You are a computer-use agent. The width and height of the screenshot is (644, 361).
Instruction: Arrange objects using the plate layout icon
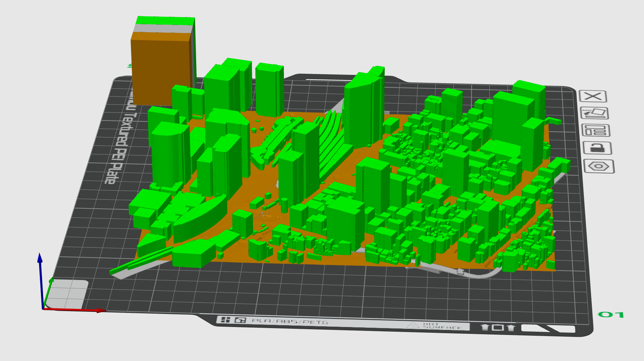point(595,130)
